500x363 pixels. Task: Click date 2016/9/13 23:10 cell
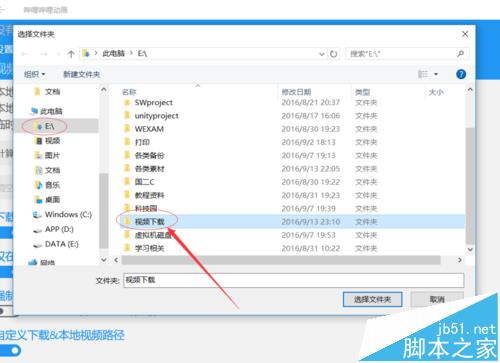point(311,222)
